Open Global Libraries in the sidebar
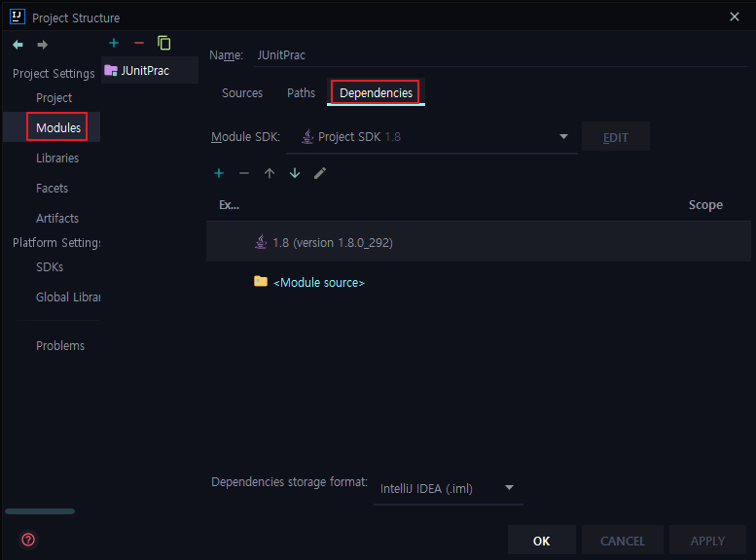Screen dimensions: 756x560 click(x=68, y=297)
